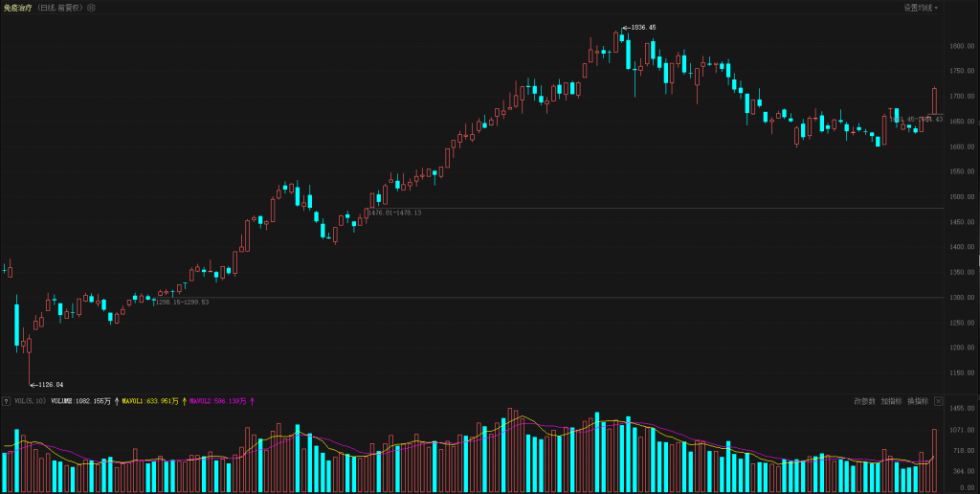The height and width of the screenshot is (494, 980).
Task: Click the 1836.45 high price marker
Action: (x=641, y=28)
